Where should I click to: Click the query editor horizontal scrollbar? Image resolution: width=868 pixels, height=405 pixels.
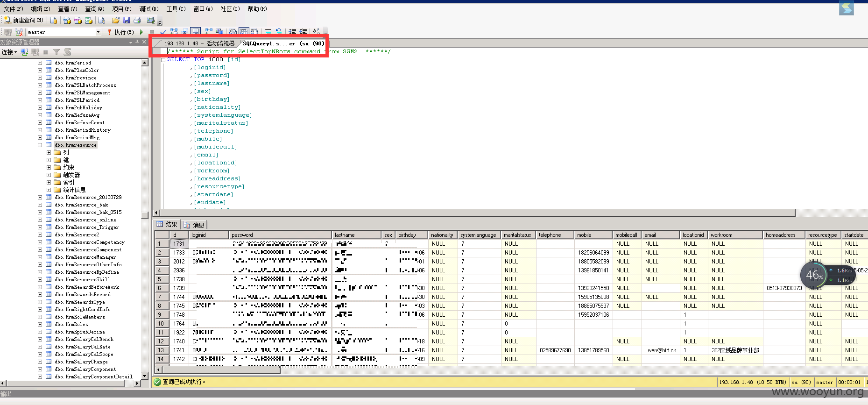coord(477,213)
